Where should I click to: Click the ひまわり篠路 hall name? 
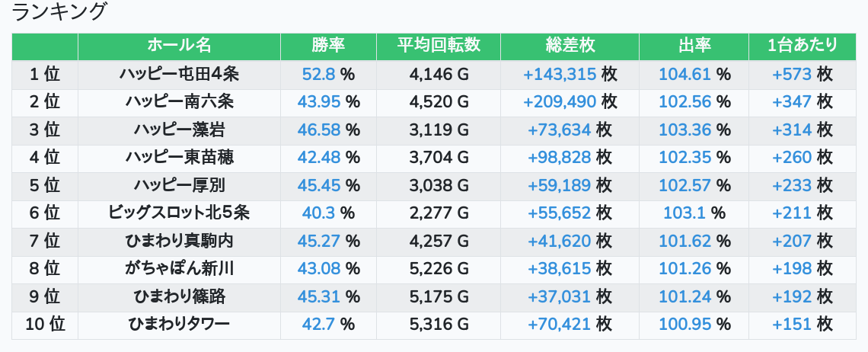click(179, 296)
